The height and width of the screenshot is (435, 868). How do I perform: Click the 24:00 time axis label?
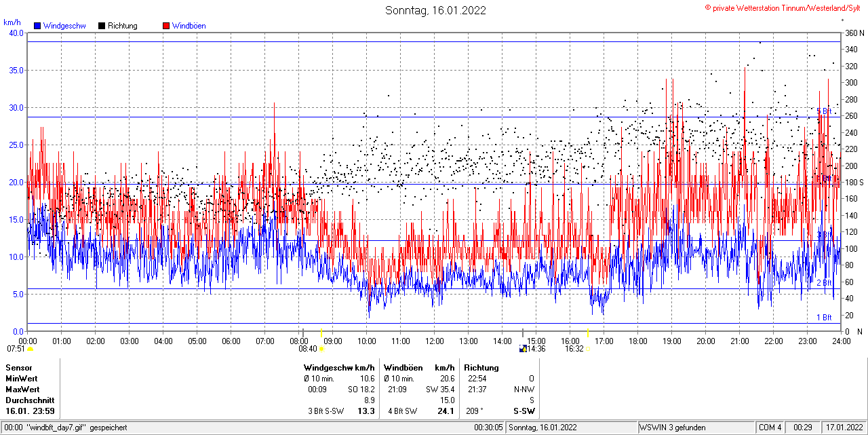pos(841,341)
